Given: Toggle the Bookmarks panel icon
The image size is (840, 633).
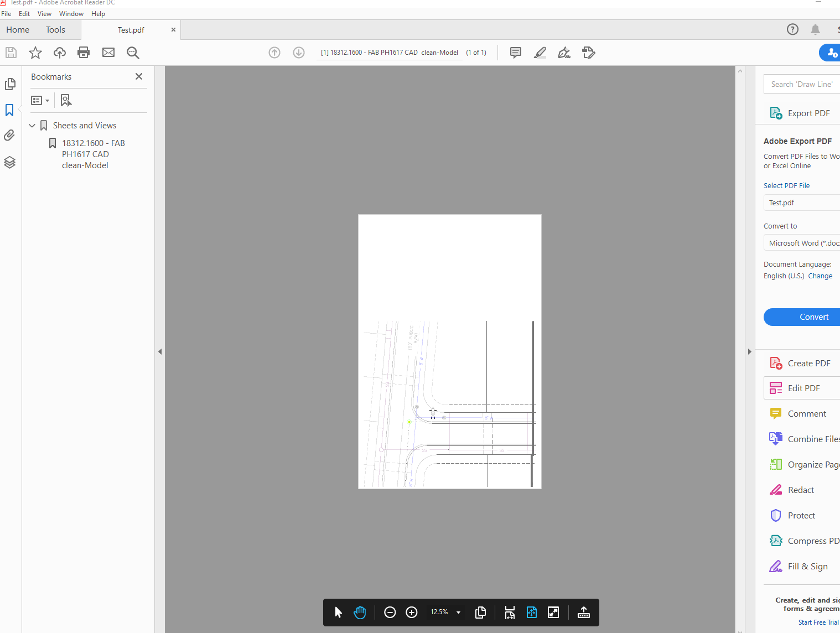Looking at the screenshot, I should (x=9, y=110).
